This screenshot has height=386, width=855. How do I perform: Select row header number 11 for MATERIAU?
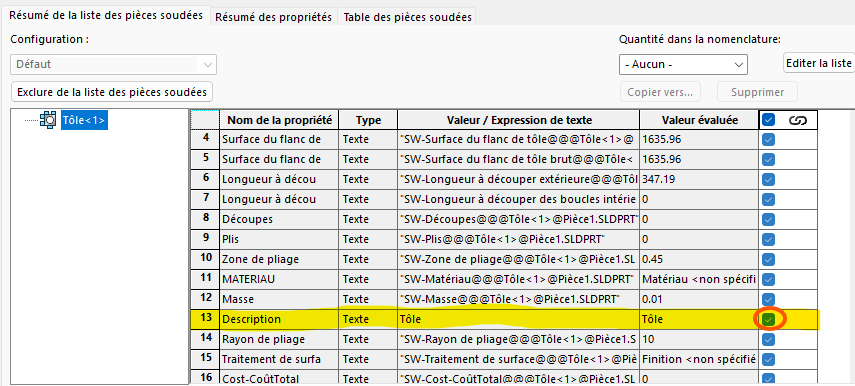(205, 279)
